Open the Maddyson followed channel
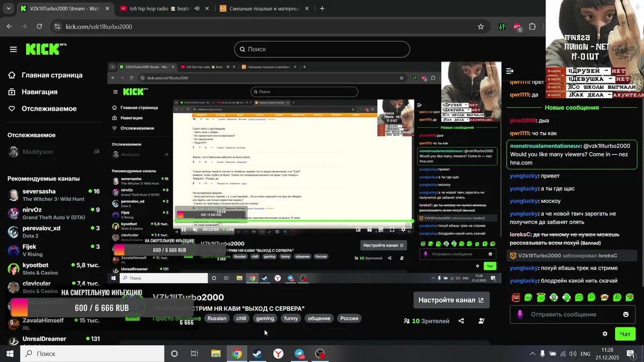 pos(53,152)
